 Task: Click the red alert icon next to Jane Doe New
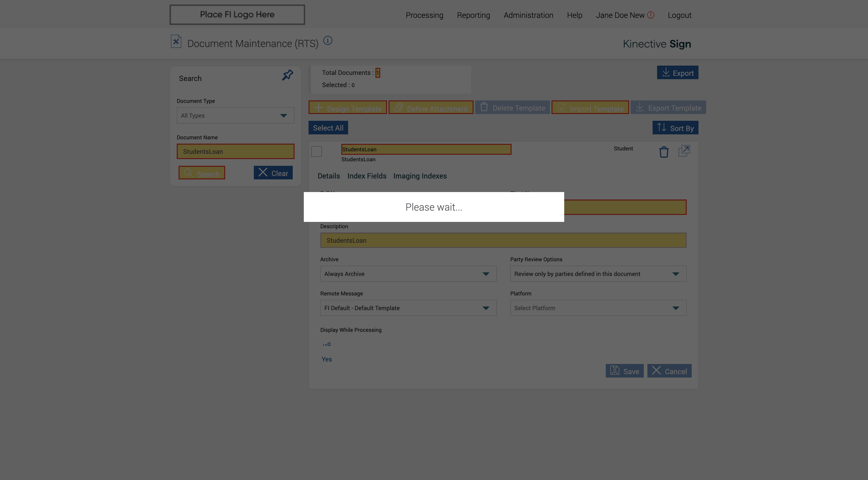pyautogui.click(x=651, y=15)
